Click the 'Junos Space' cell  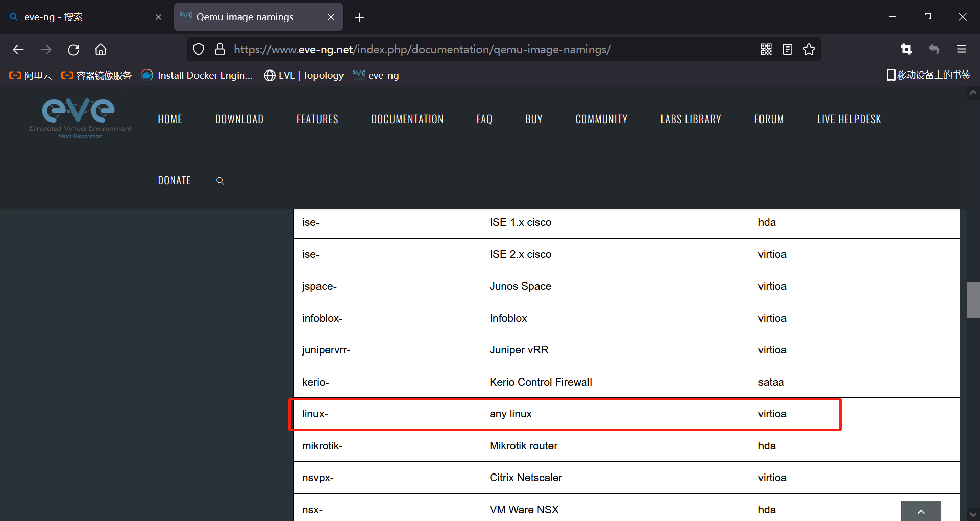click(x=616, y=286)
